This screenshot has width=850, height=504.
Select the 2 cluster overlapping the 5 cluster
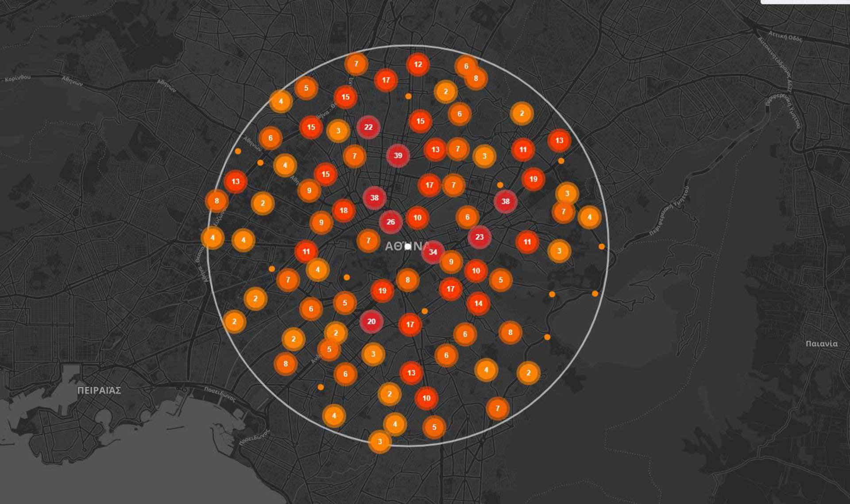tap(336, 333)
